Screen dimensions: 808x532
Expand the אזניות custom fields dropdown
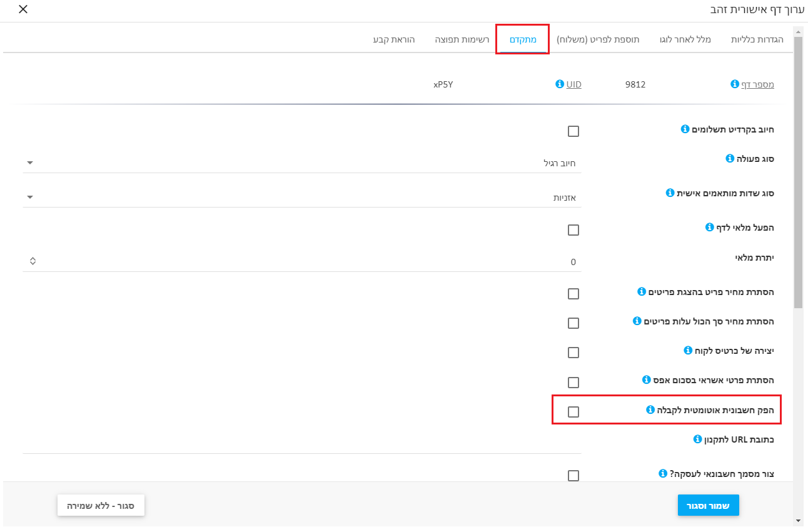coord(302,197)
